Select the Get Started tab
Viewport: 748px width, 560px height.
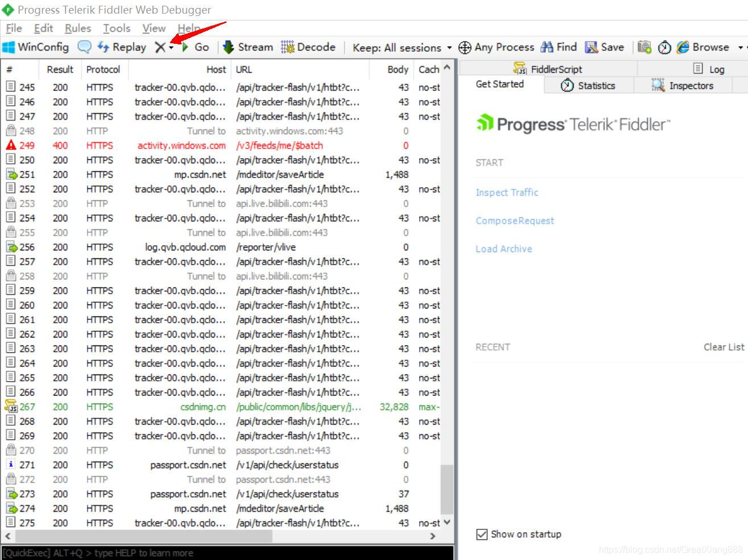pos(500,84)
